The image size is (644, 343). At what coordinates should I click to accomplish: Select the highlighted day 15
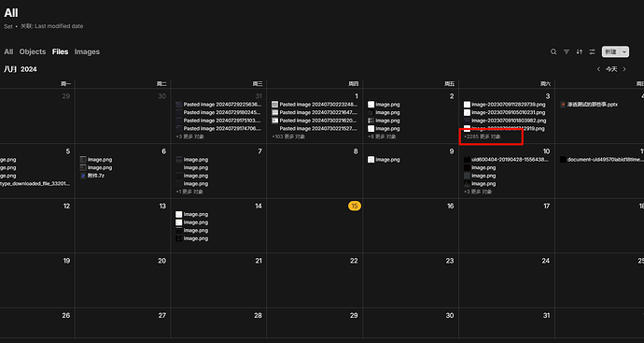(x=355, y=206)
